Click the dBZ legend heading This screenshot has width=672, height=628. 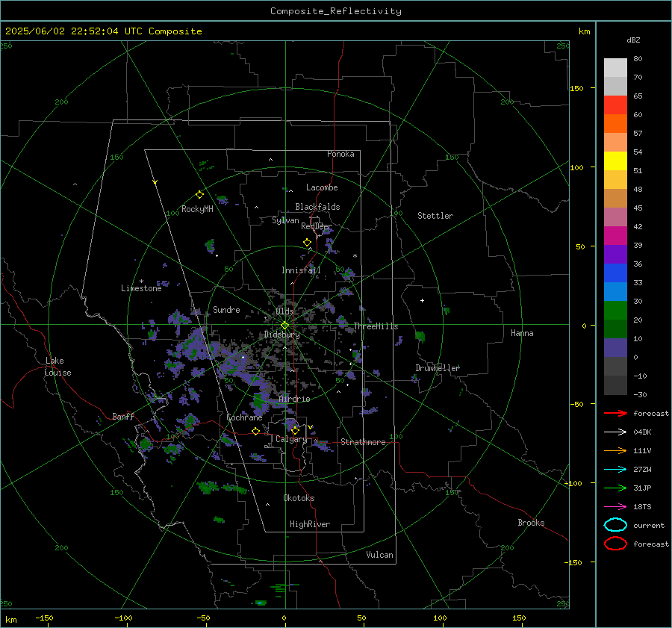(x=633, y=40)
